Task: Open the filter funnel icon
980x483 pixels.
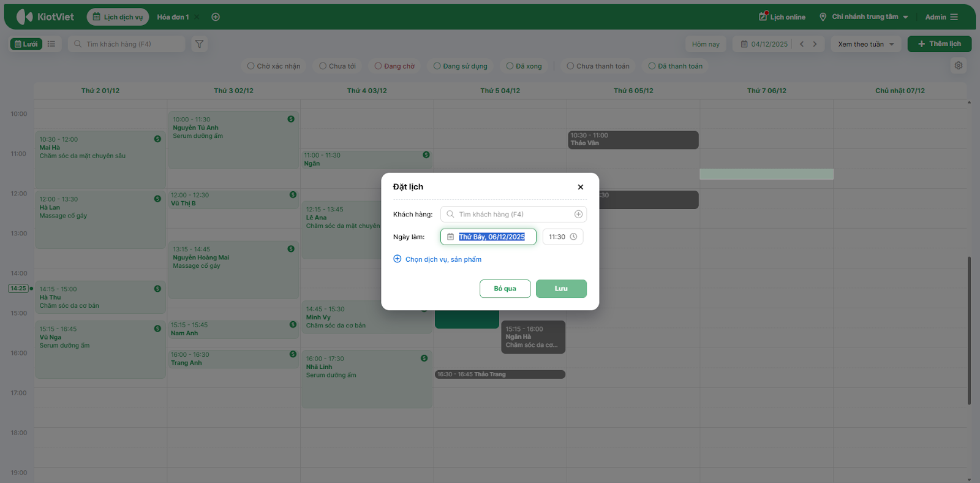Action: tap(199, 44)
